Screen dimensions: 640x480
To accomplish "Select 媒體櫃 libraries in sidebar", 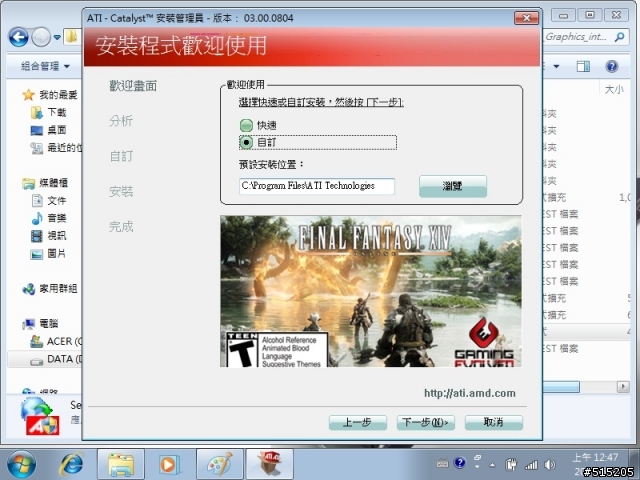I will point(45,183).
